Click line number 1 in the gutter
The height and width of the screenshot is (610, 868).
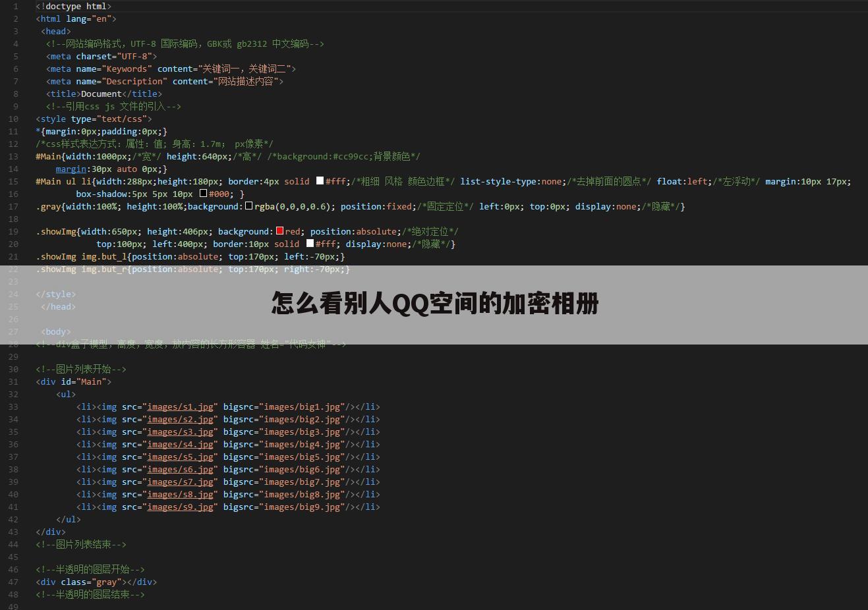16,6
